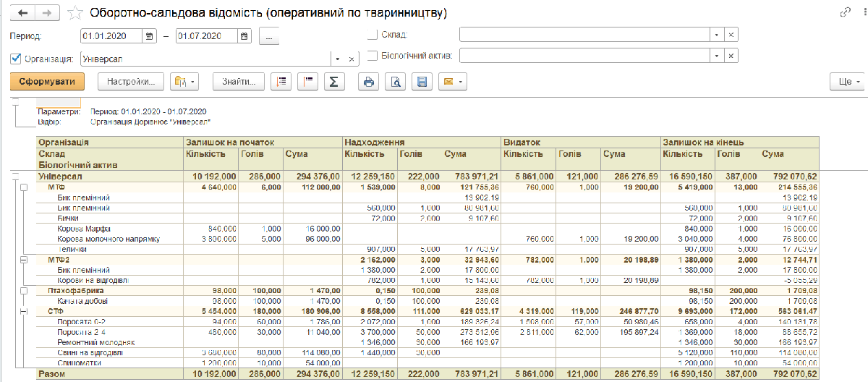Open the Настройки... button

(x=131, y=82)
